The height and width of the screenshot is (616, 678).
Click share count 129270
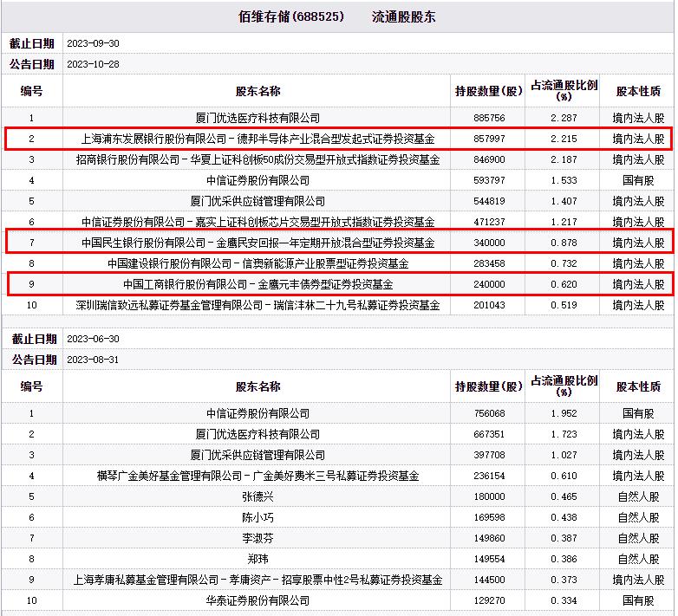(x=489, y=600)
